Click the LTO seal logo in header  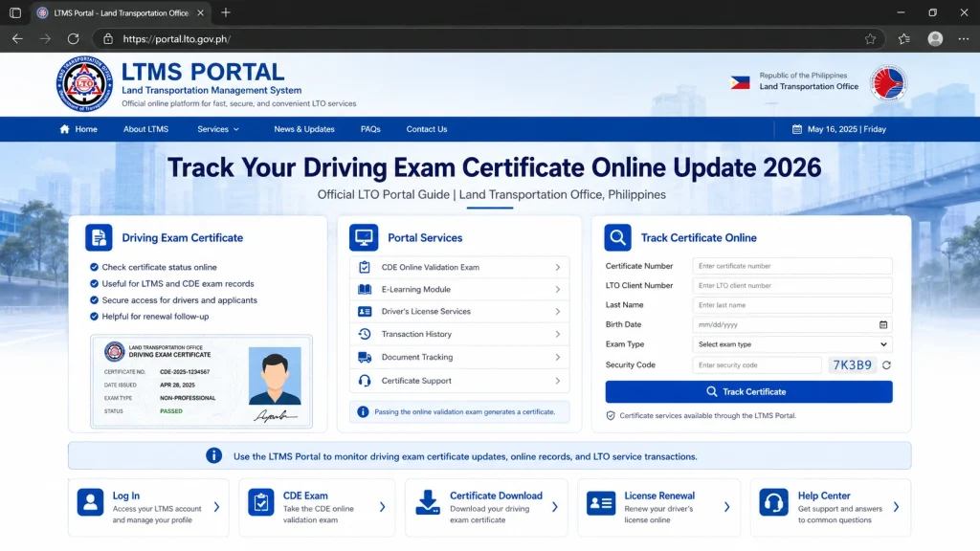point(84,84)
